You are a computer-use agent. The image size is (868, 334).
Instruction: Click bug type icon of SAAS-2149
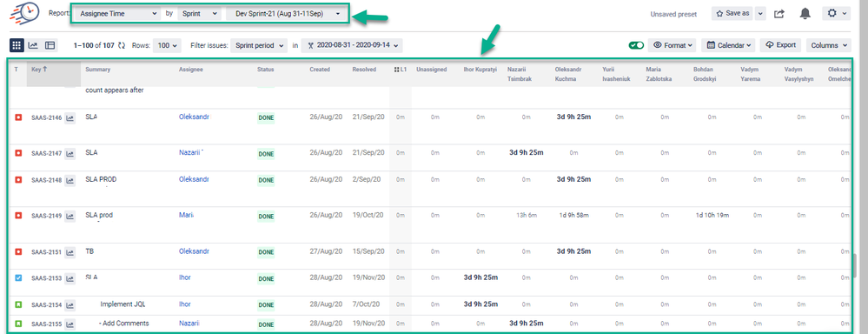pyautogui.click(x=17, y=216)
